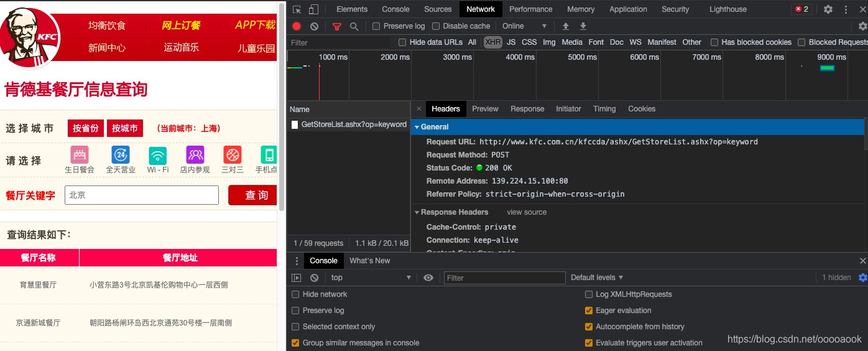Open the Response tab of request
868x351 pixels.
(x=527, y=108)
